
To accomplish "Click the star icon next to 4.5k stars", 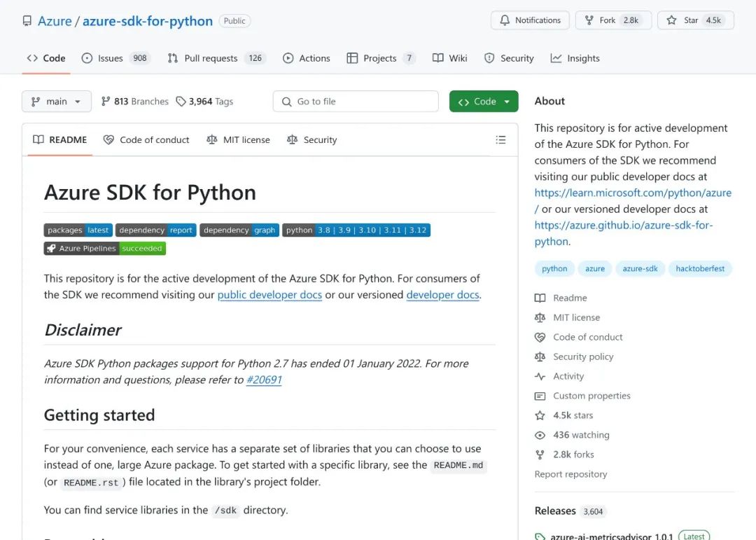I will (540, 415).
